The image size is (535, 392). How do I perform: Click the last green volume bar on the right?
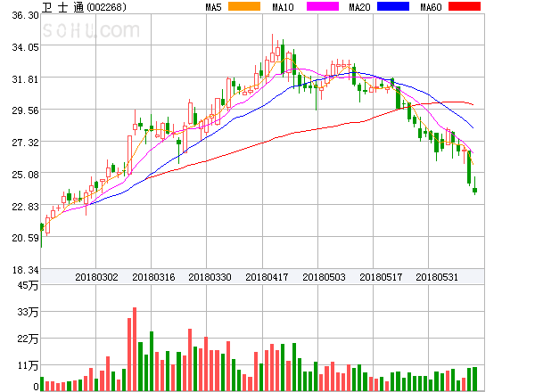pos(474,379)
